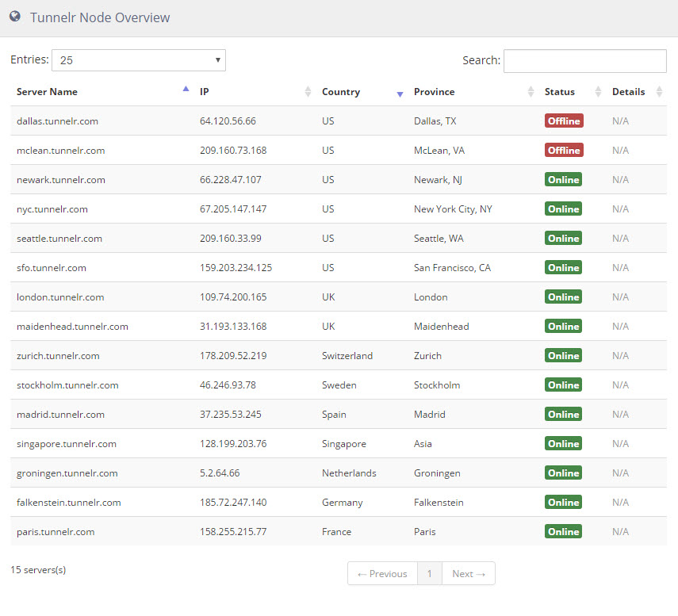The width and height of the screenshot is (678, 616).
Task: Click IP address 128.199.203.76
Action: point(233,444)
